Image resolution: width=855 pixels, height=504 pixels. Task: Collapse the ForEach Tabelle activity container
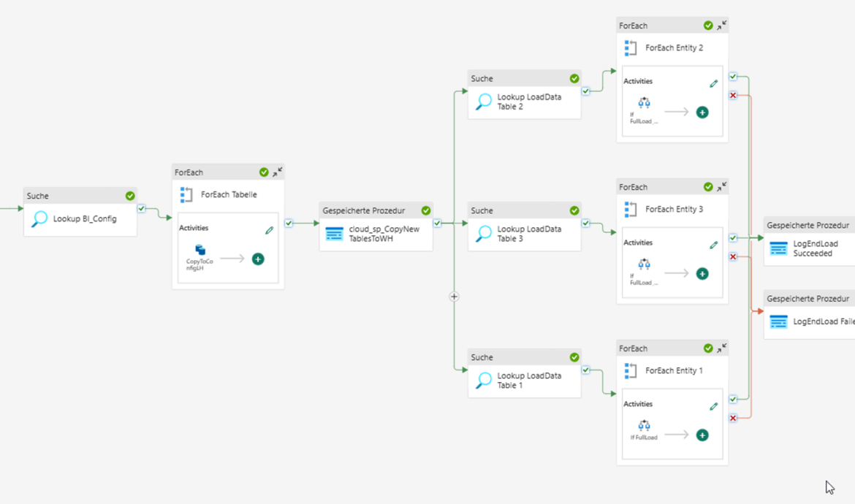(x=278, y=172)
